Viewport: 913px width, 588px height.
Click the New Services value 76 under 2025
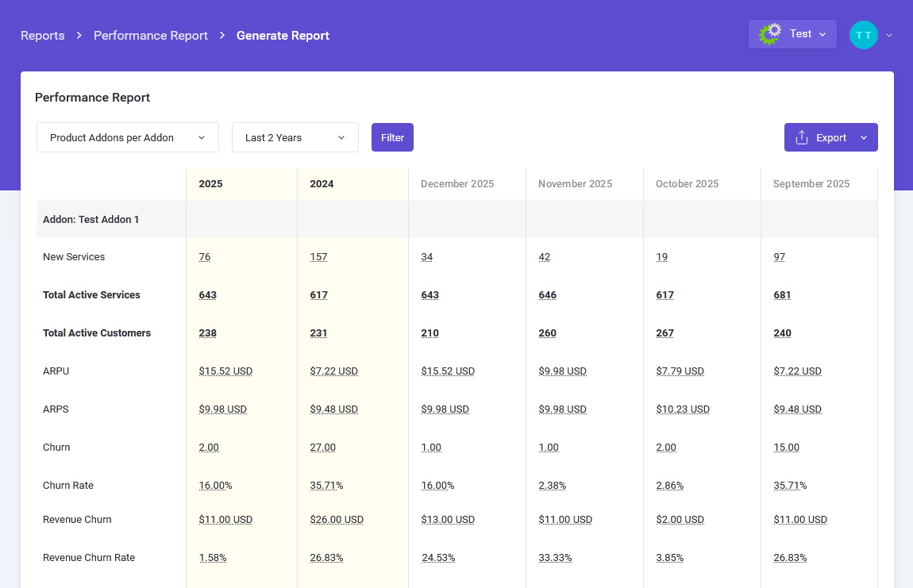click(x=204, y=256)
